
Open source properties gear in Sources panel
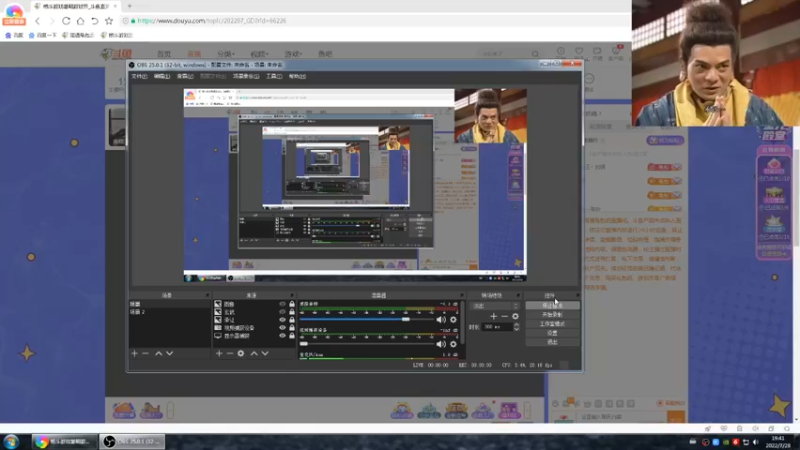click(x=241, y=353)
